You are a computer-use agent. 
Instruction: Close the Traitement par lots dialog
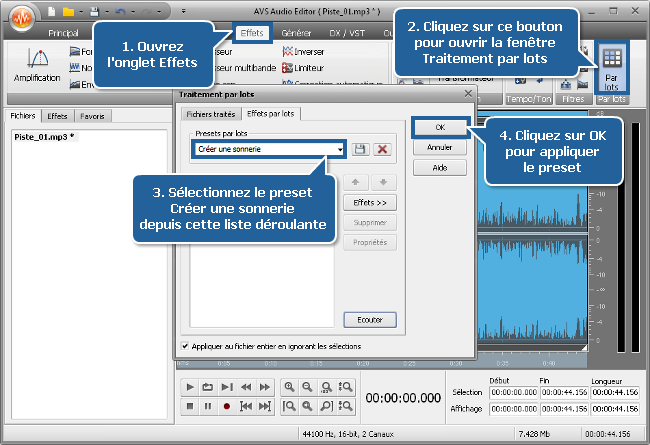point(468,94)
